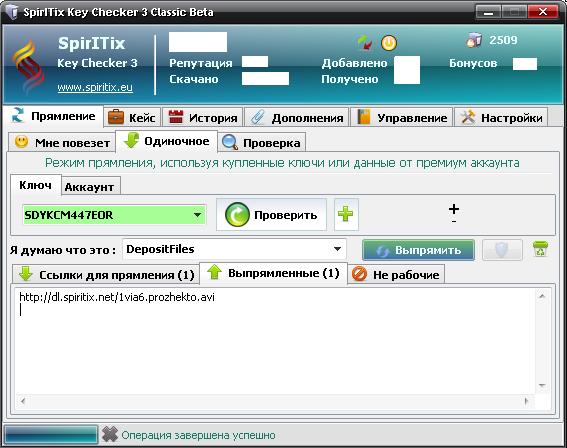Click the Добавлено label
This screenshot has width=567, height=448.
(354, 63)
